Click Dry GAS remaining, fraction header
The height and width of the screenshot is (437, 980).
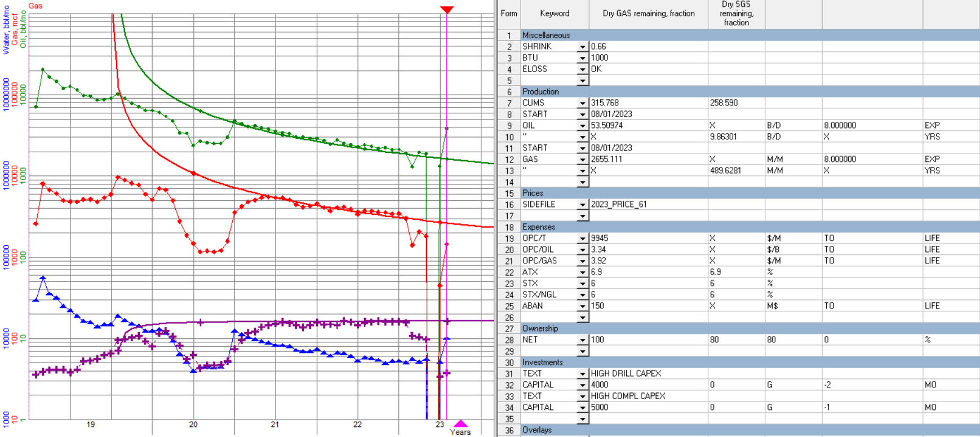648,14
